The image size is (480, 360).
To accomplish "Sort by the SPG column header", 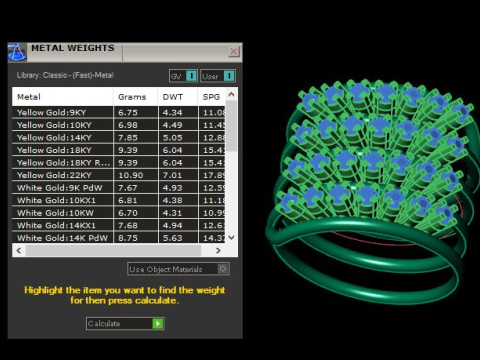I will 212,97.
